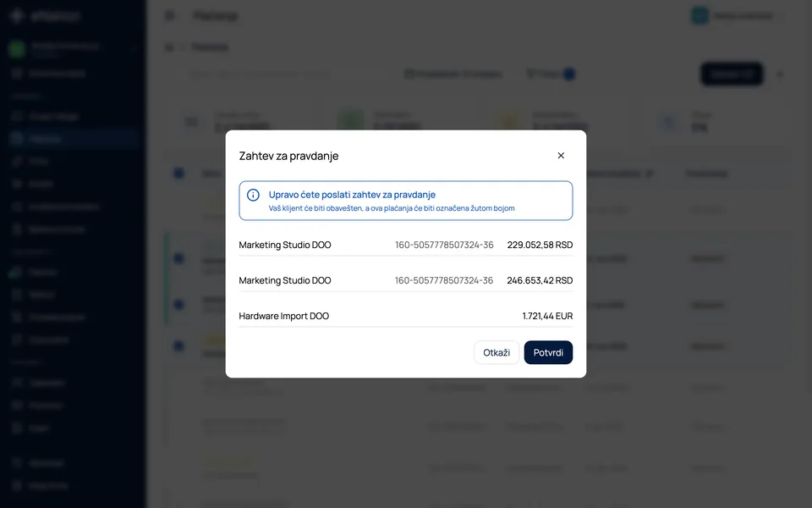Uncheck the first checked row checkbox under the header

(178, 257)
